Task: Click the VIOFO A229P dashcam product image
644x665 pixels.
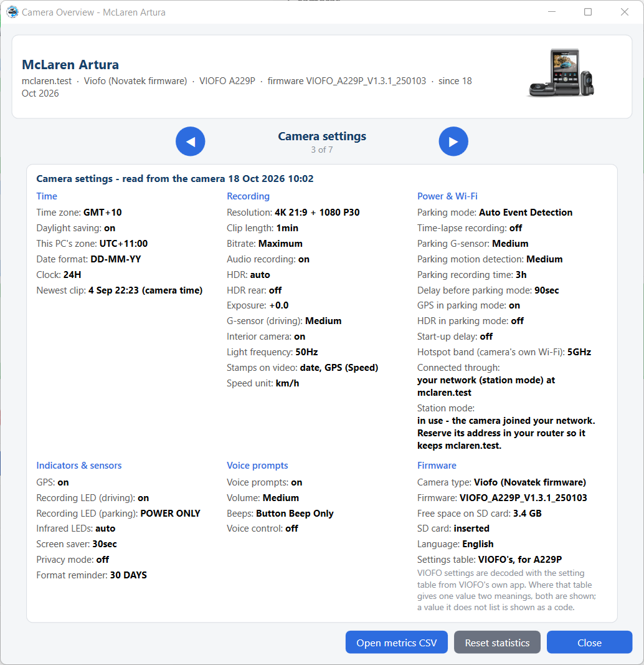Action: pyautogui.click(x=561, y=72)
